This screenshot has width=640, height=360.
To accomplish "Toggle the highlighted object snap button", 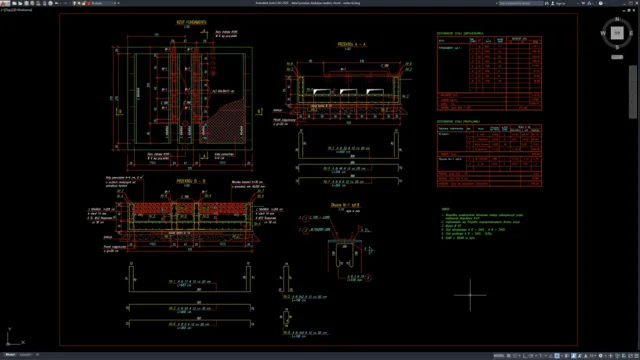I will pyautogui.click(x=557, y=356).
